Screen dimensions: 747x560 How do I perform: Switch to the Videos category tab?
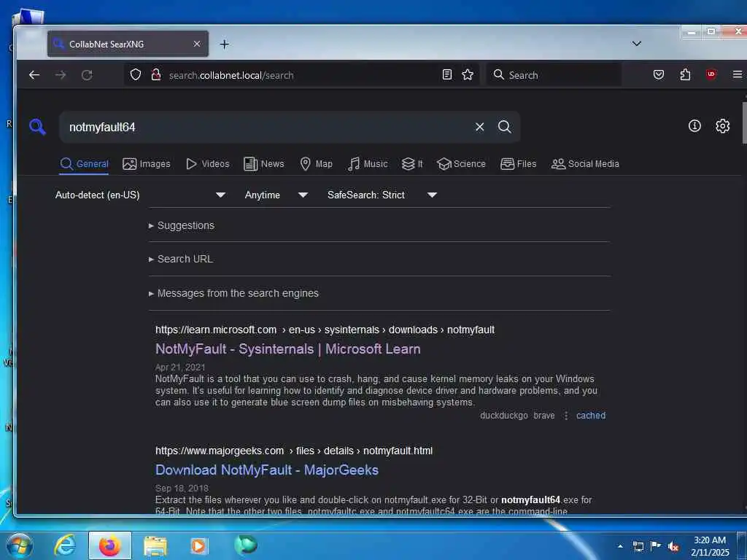coord(207,164)
